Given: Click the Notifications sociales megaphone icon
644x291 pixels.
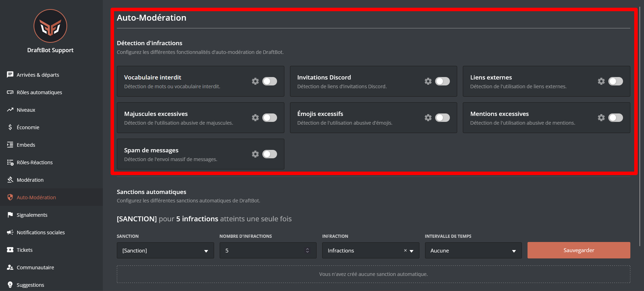Looking at the screenshot, I should (x=10, y=232).
